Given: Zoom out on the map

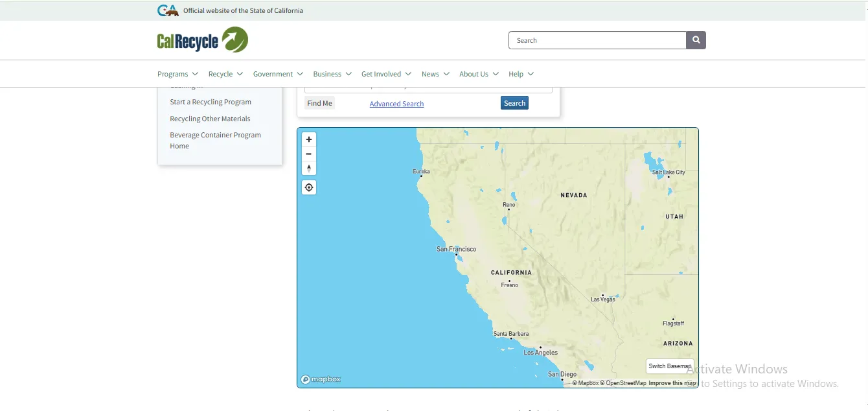Looking at the screenshot, I should pyautogui.click(x=309, y=154).
